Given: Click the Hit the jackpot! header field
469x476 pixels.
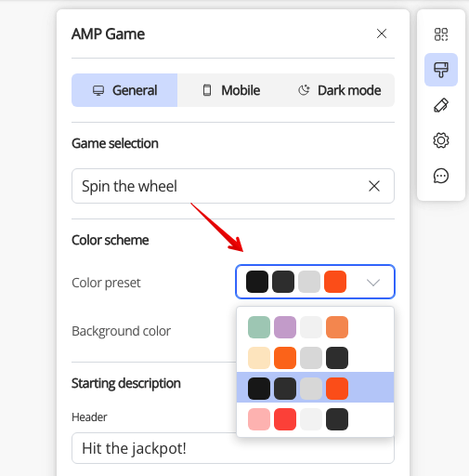Looking at the screenshot, I should [x=233, y=448].
